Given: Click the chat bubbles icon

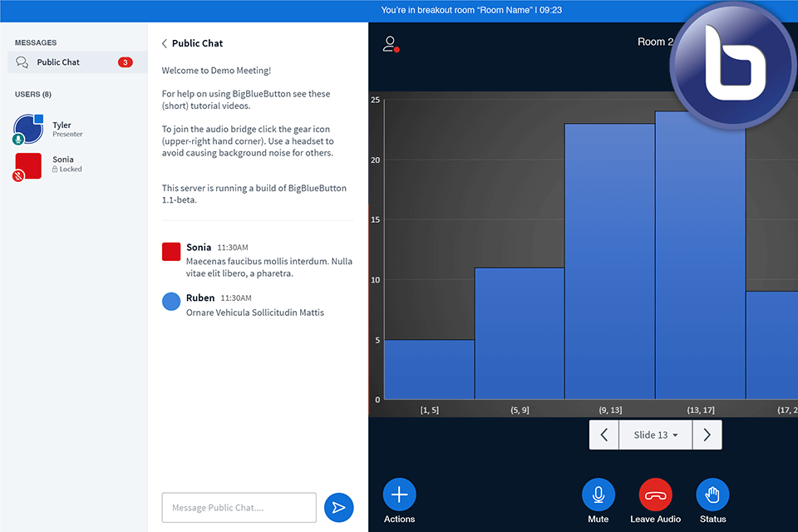Looking at the screenshot, I should pos(22,62).
